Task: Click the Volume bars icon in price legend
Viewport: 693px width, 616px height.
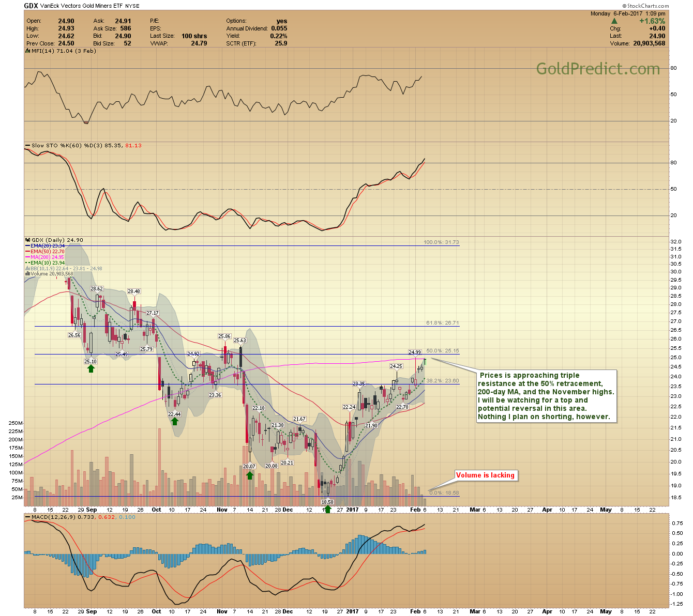Action: point(28,274)
